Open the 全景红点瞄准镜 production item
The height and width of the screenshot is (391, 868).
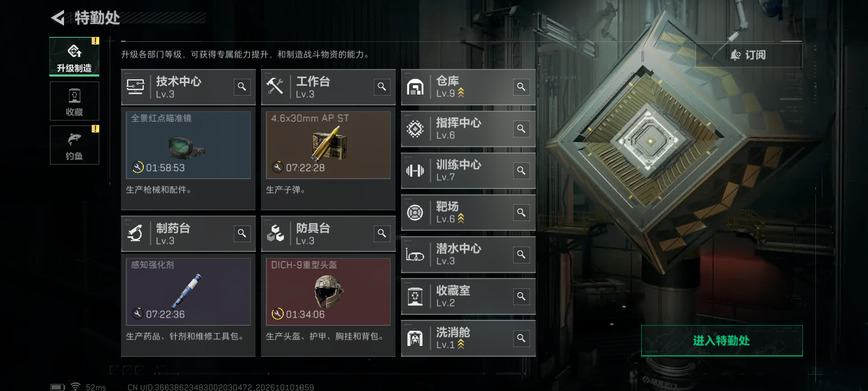188,145
